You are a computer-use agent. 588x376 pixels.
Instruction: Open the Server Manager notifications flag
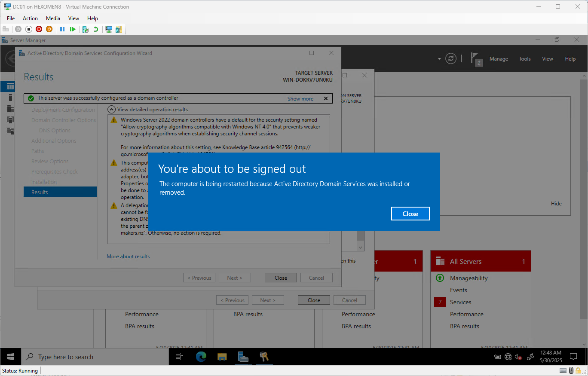(476, 59)
